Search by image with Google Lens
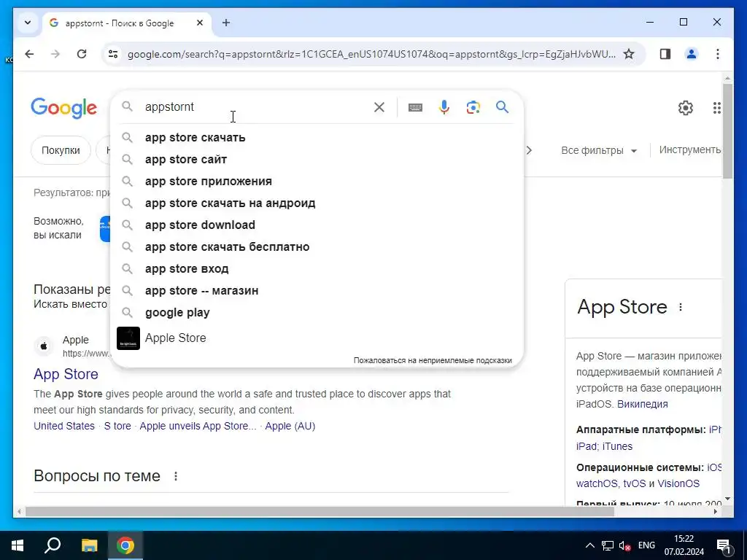 473,107
